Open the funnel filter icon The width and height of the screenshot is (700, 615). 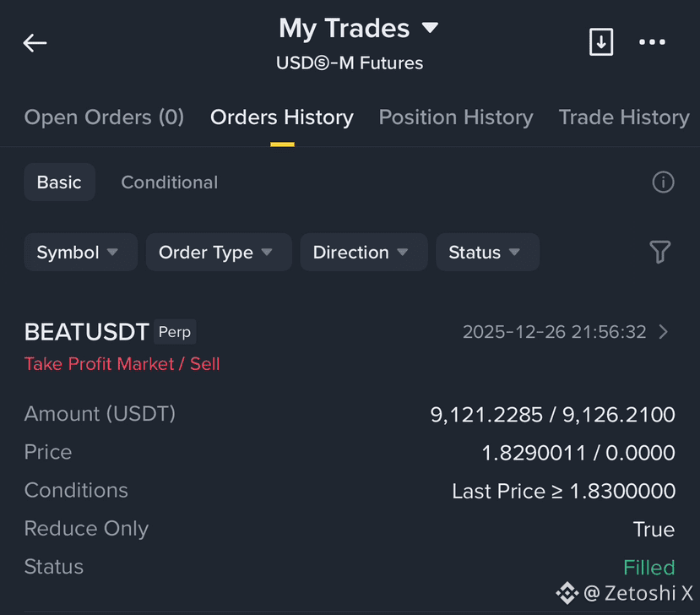point(659,252)
